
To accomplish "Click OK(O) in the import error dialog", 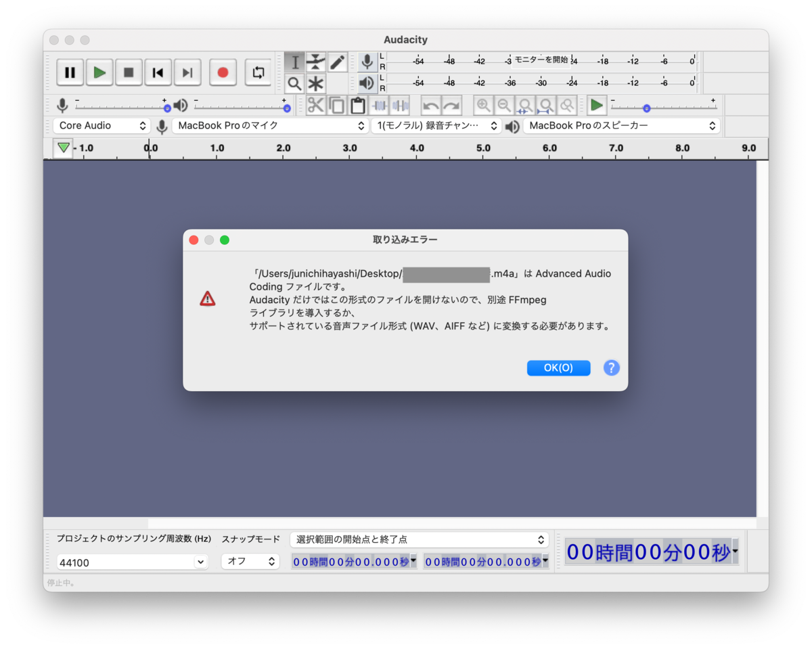I will tap(558, 367).
